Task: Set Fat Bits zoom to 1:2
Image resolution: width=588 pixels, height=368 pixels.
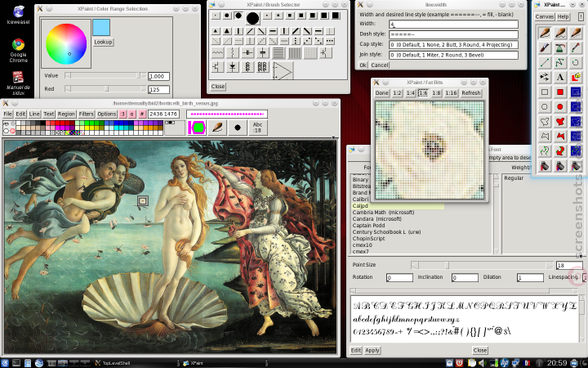Action: click(397, 92)
